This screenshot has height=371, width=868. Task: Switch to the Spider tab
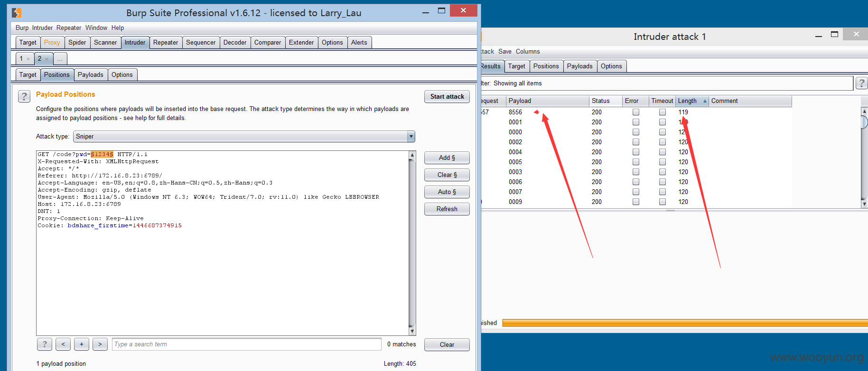coord(77,43)
